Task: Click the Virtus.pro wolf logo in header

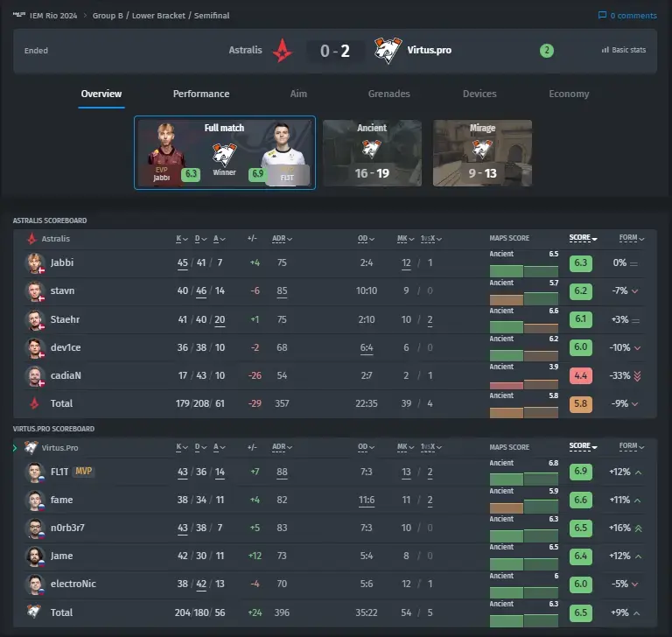Action: [x=388, y=50]
